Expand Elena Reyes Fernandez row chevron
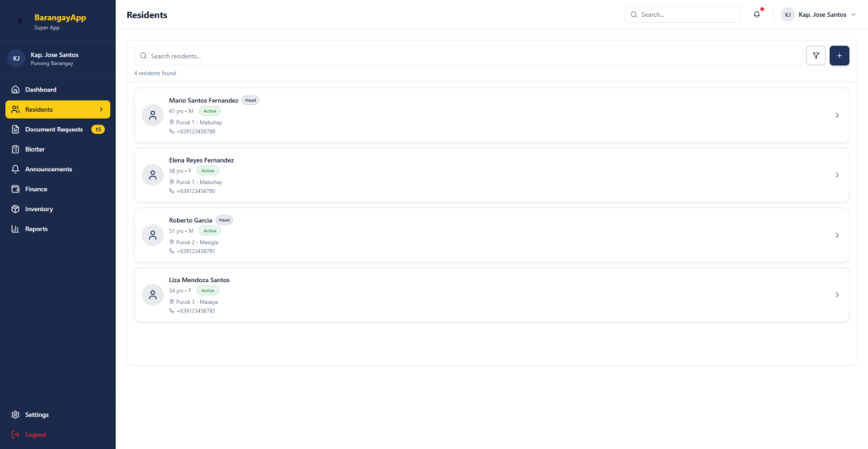The image size is (868, 449). pos(837,175)
